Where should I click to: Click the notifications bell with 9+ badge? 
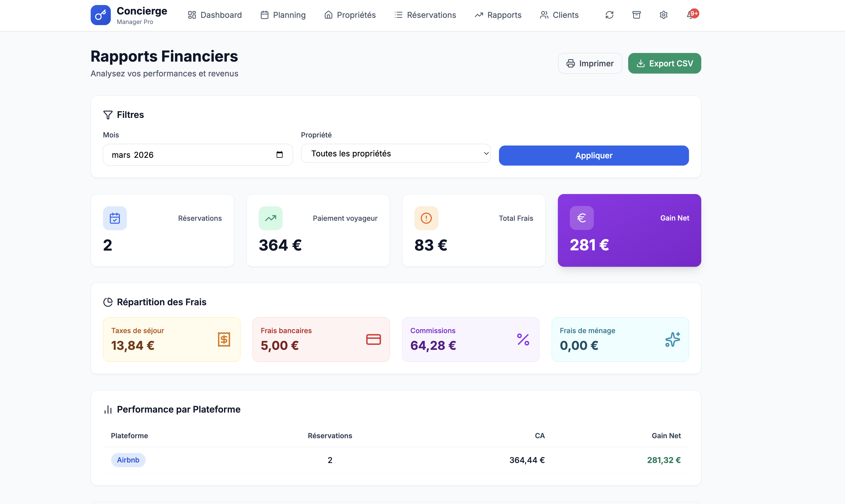coord(690,14)
